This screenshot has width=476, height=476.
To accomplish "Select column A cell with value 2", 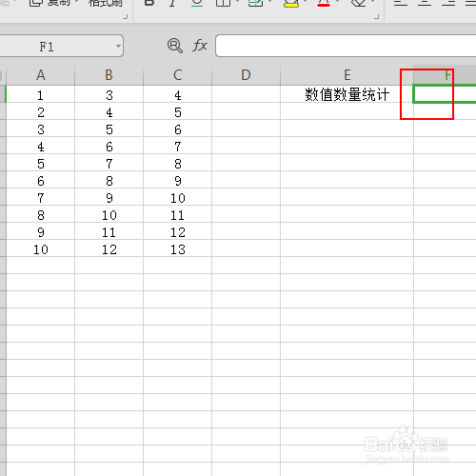I will tap(40, 112).
